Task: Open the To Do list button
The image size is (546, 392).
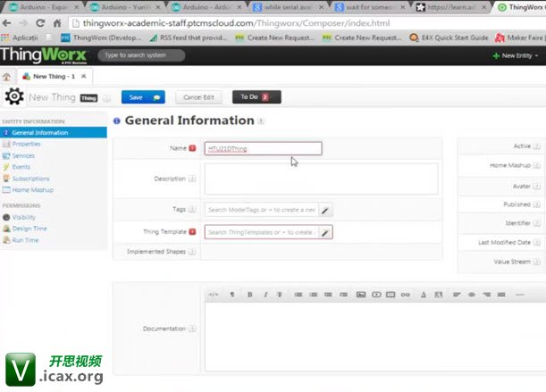Action: pyautogui.click(x=256, y=97)
